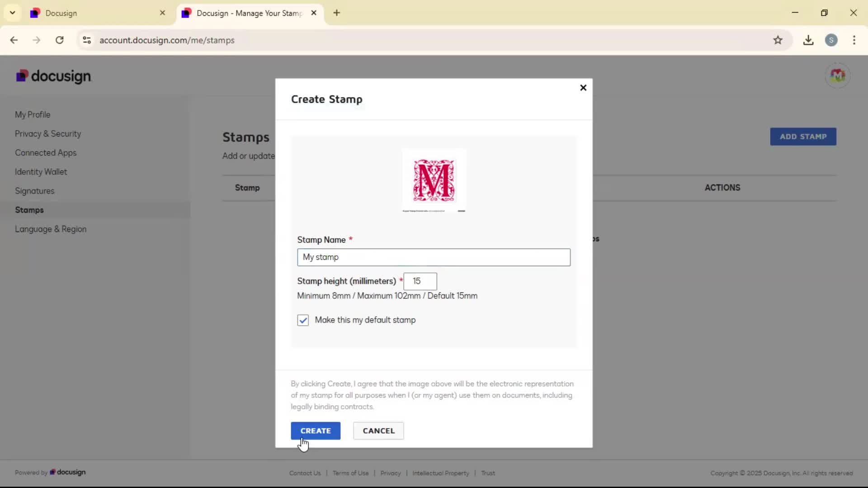Select the Docusign Manage Your Stamps tab
This screenshot has width=868, height=488.
tap(249, 13)
